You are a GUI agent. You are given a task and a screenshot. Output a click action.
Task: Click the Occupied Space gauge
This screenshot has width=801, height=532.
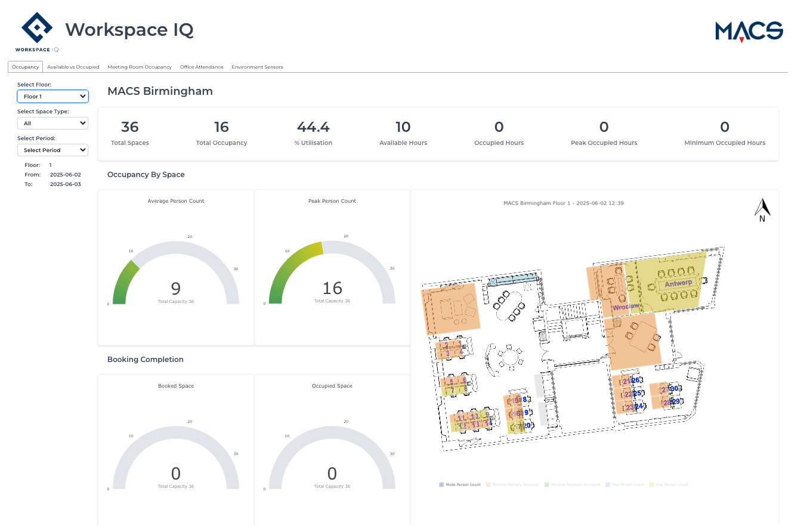pyautogui.click(x=332, y=458)
